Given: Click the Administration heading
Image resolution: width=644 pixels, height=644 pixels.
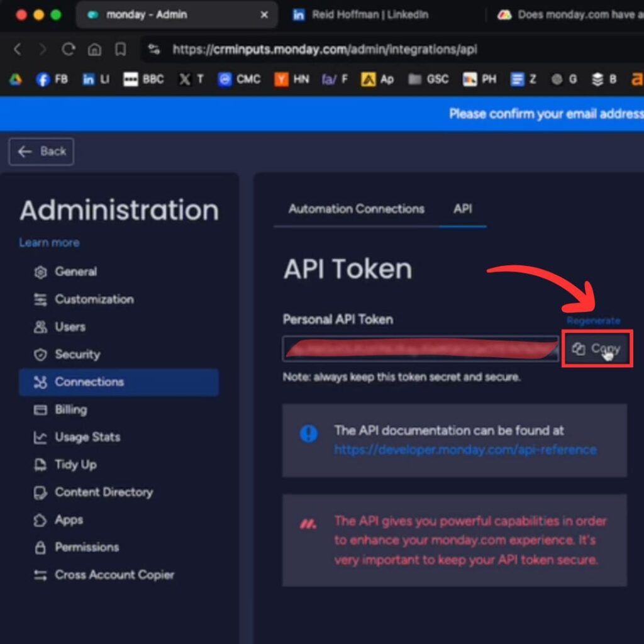Looking at the screenshot, I should pos(119,210).
